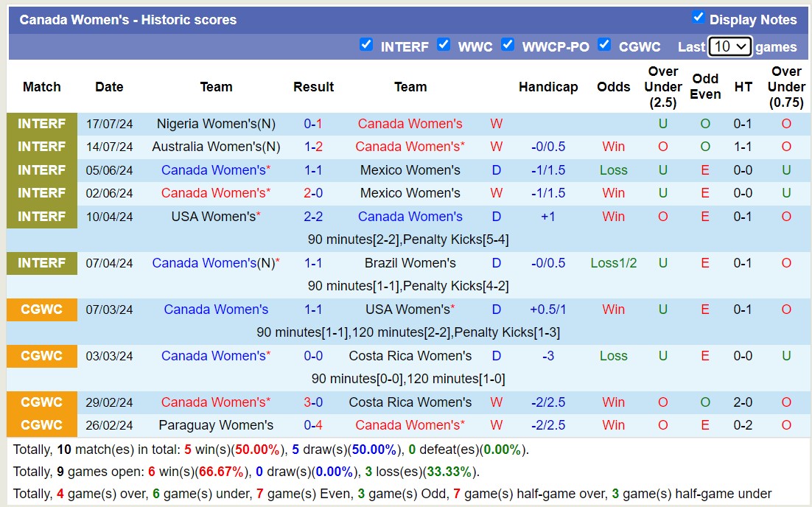The height and width of the screenshot is (507, 812).
Task: Click the Handicap column header
Action: coord(547,87)
